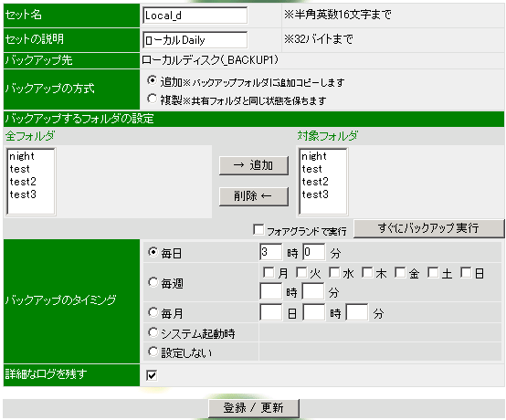The height and width of the screenshot is (420, 506).
Task: Check the 月 weekday checkbox
Action: click(x=269, y=273)
